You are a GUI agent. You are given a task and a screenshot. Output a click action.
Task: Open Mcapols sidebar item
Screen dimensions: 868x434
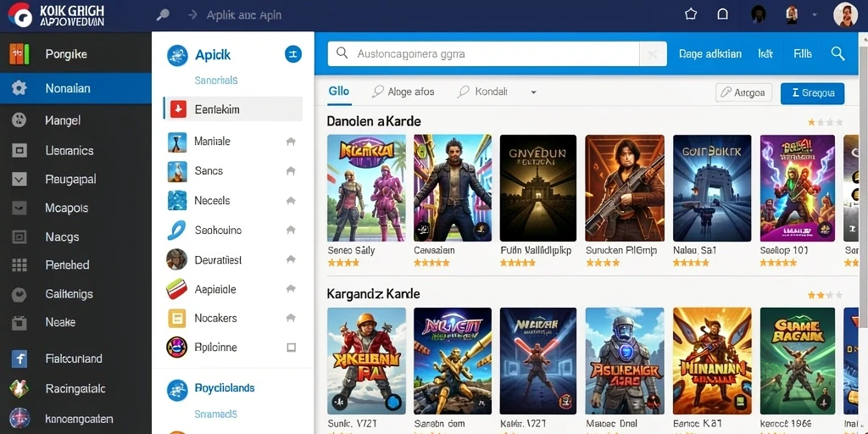pyautogui.click(x=75, y=209)
